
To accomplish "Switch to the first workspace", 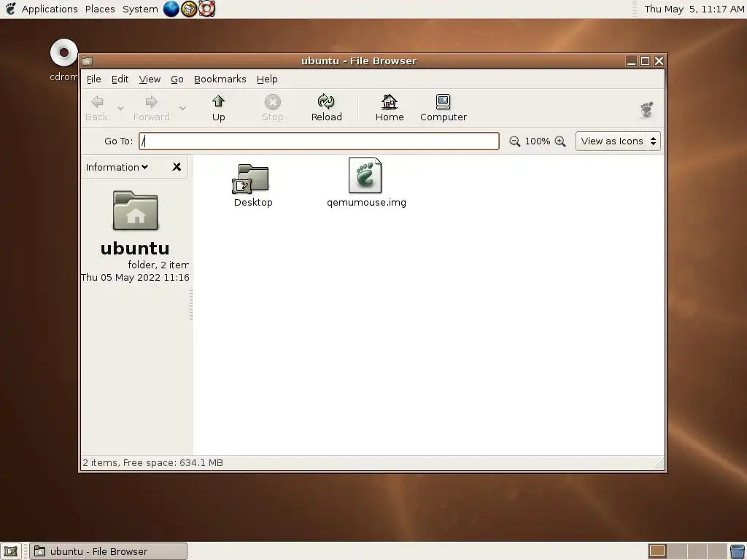I will pos(657,551).
